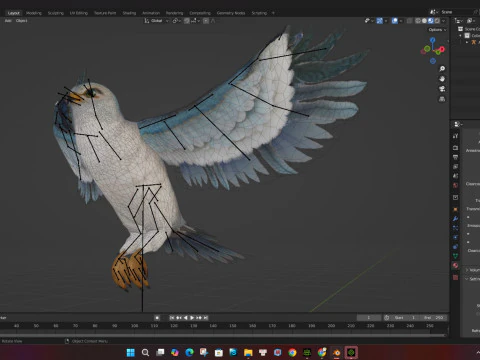Viewport: 480px width, 360px height.
Task: Open Windows taskbar Search
Action: point(145,352)
